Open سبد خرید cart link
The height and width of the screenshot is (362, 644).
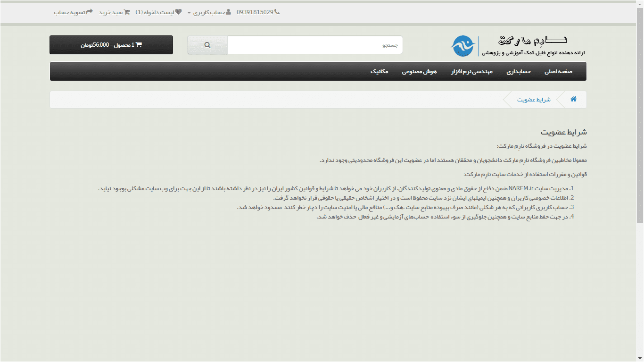tap(115, 12)
